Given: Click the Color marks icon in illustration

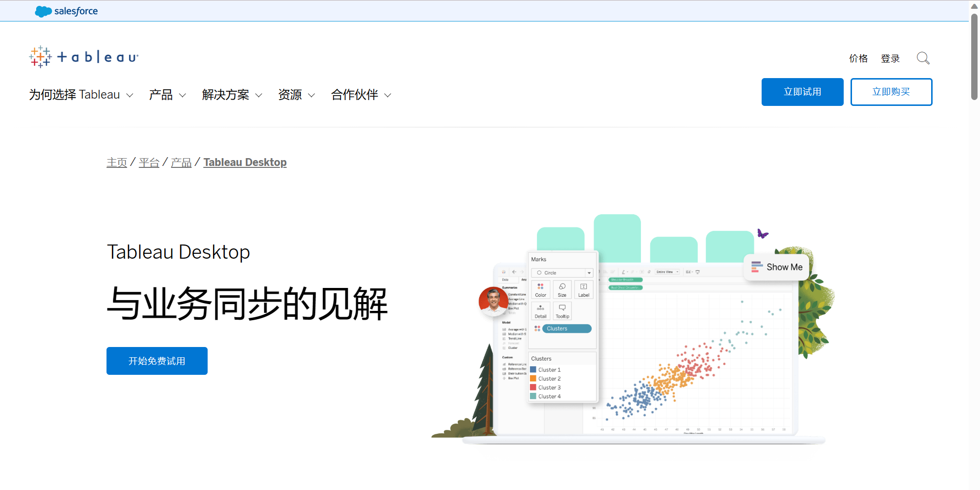Looking at the screenshot, I should [x=540, y=289].
